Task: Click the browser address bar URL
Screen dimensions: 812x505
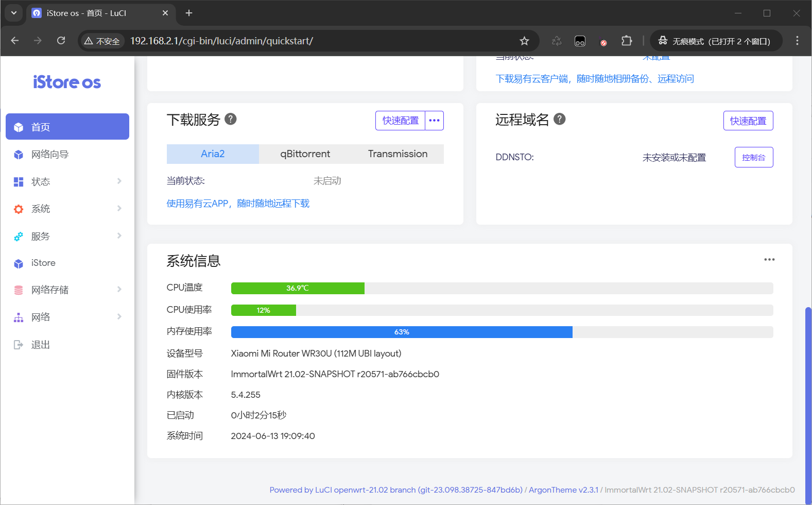Action: click(221, 41)
